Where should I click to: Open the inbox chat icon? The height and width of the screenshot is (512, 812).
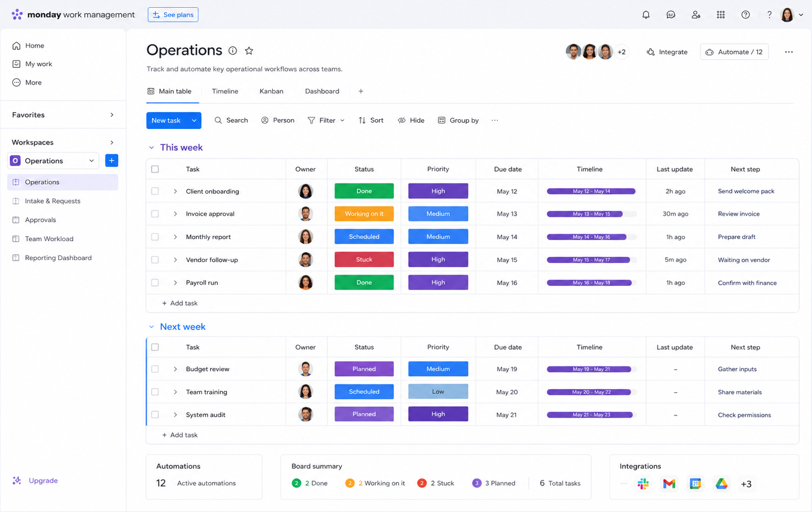click(671, 15)
